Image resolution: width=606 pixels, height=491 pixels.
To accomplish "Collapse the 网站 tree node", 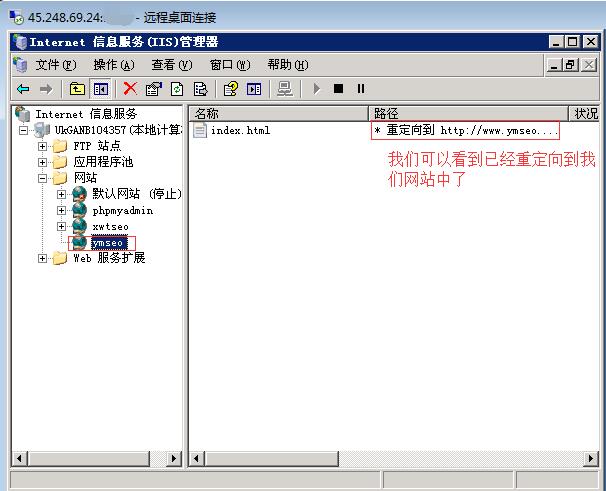I will coord(43,178).
